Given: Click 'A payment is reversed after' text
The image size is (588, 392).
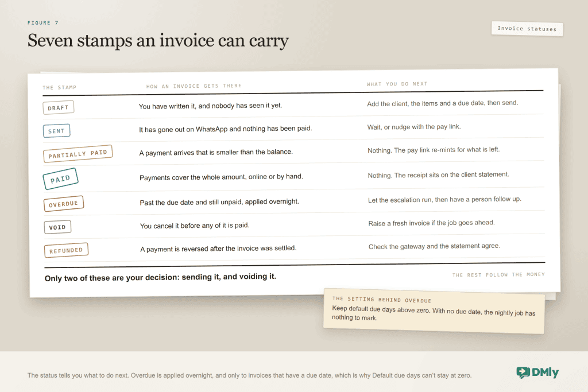Looking at the screenshot, I should [x=218, y=249].
